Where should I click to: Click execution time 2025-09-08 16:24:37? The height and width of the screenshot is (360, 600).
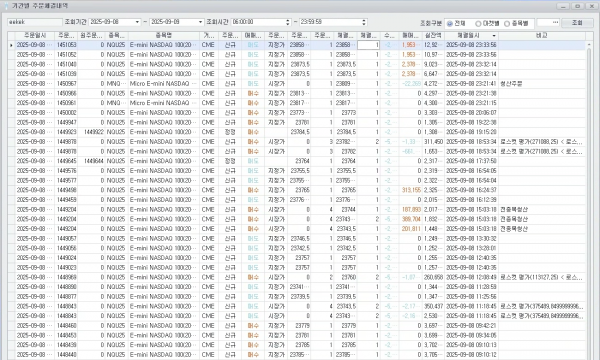471,190
